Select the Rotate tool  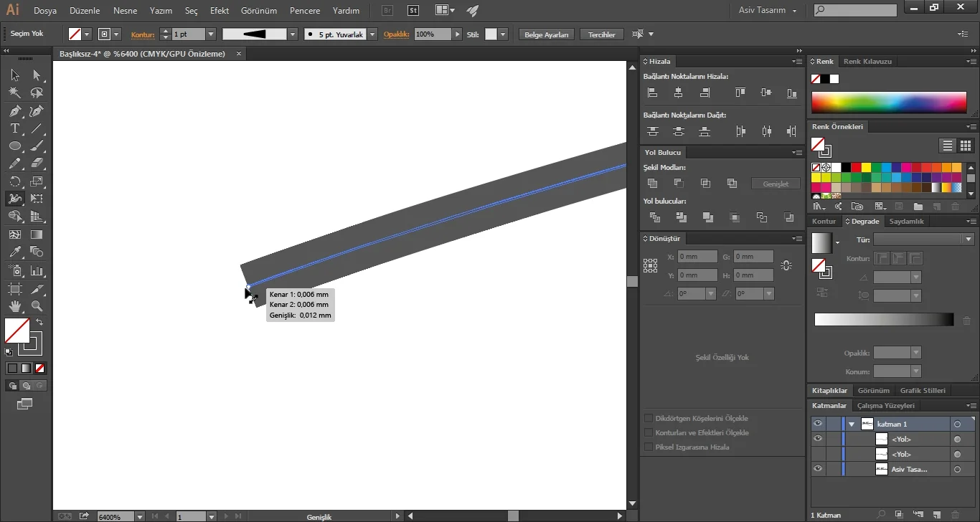point(14,181)
